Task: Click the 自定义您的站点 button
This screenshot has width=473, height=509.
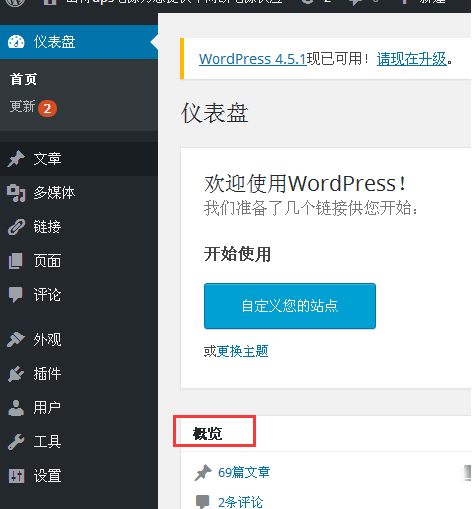Action: click(x=290, y=306)
